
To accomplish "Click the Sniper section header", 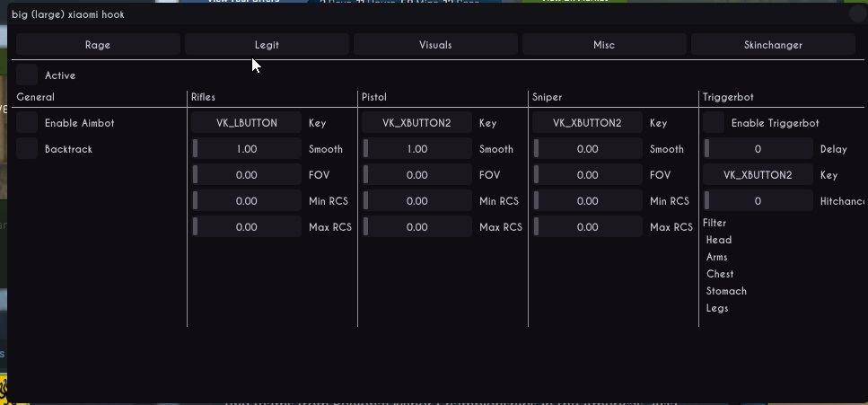I will (x=547, y=97).
